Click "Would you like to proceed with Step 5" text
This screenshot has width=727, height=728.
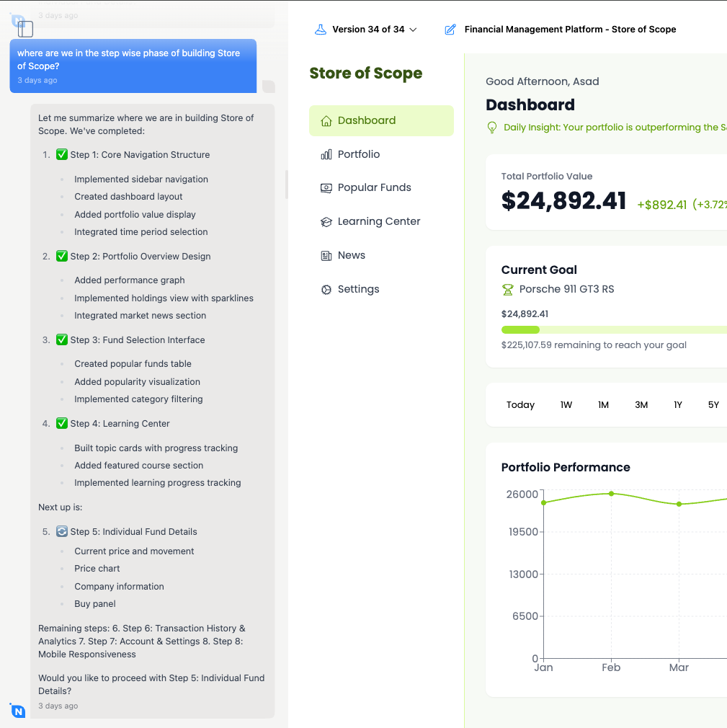click(x=151, y=684)
